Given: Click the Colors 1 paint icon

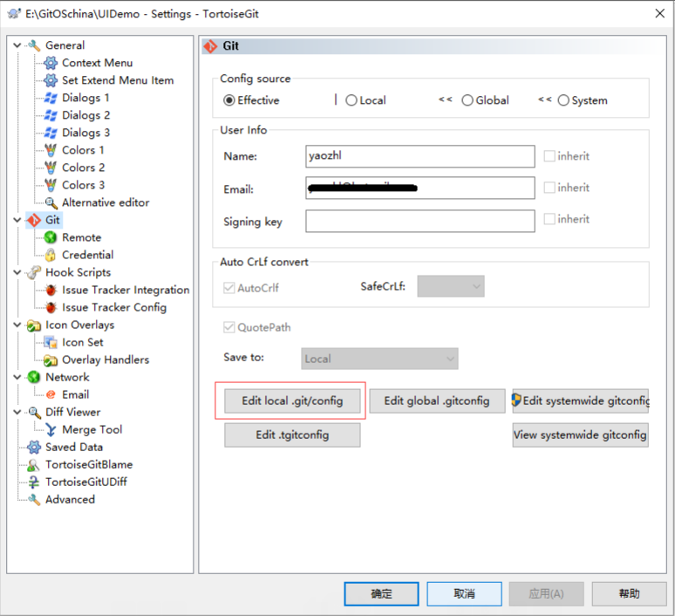Looking at the screenshot, I should [x=51, y=150].
